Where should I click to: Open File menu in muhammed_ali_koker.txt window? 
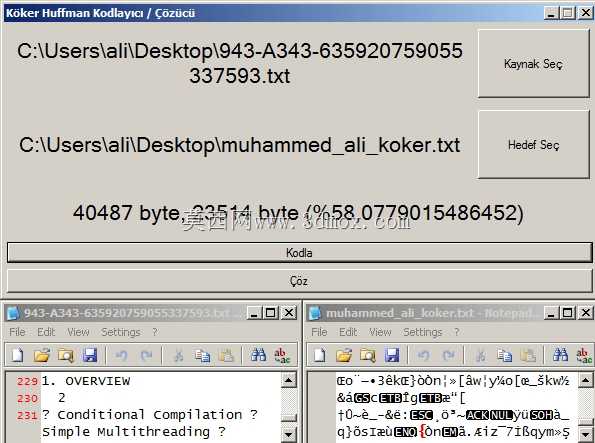pos(319,332)
